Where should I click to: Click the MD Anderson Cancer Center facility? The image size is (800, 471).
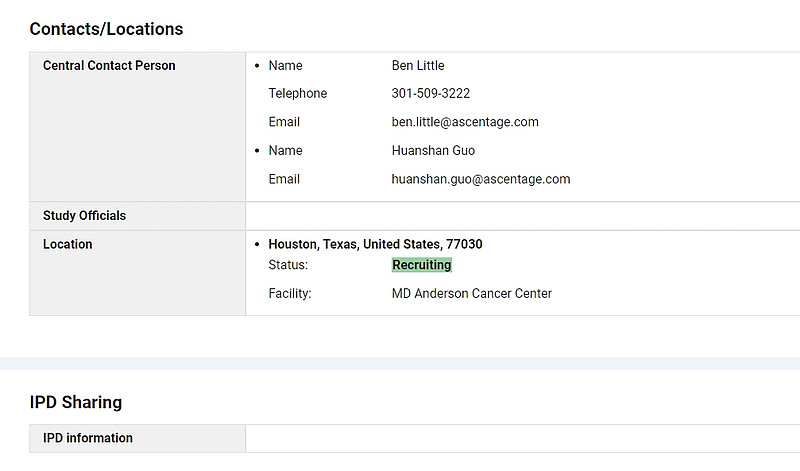[x=471, y=293]
